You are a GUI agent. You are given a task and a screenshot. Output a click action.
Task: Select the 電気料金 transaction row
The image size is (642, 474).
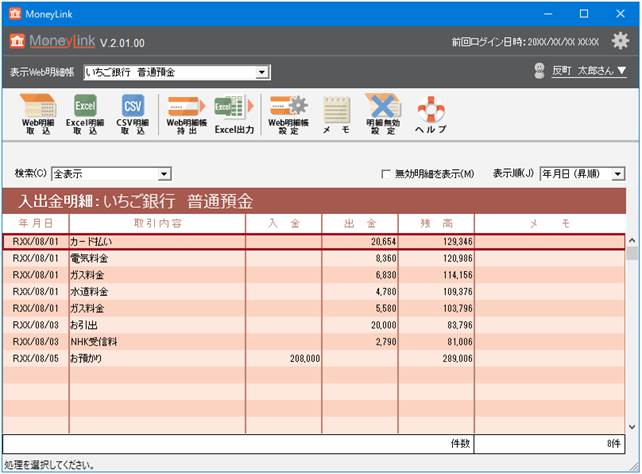(x=314, y=258)
